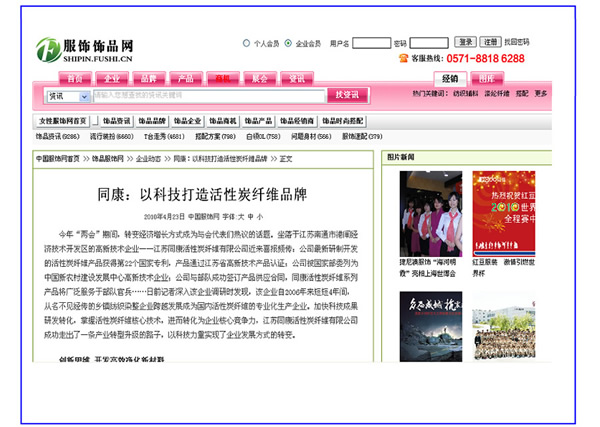This screenshot has width=600, height=427.
Task: Switch to the 经销 tab
Action: [x=449, y=78]
